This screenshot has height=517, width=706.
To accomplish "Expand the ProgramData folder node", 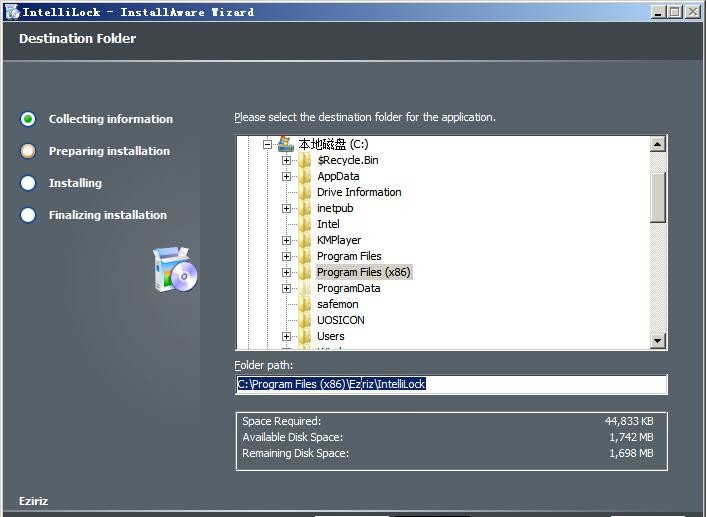I will pyautogui.click(x=286, y=288).
